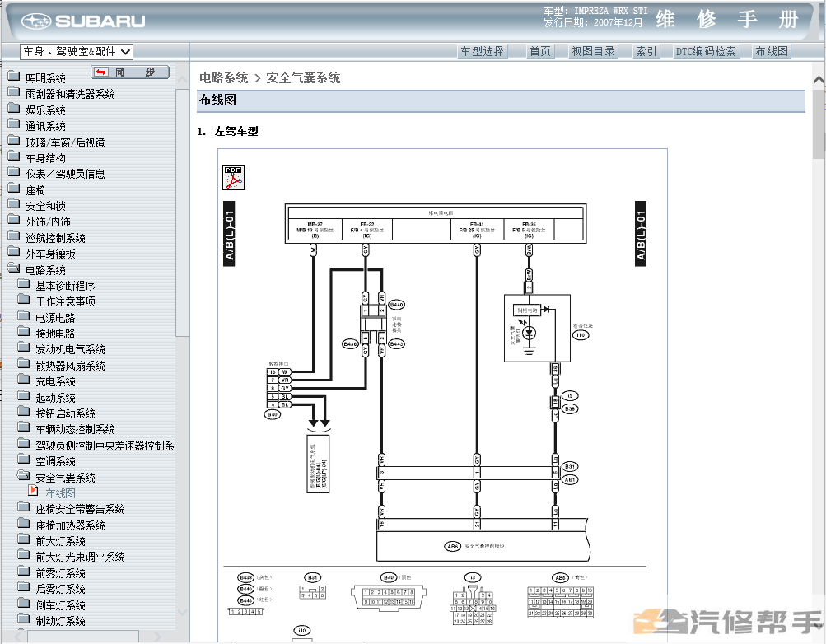Click 娱乐系统 folder icon
This screenshot has height=644, width=826.
click(14, 109)
